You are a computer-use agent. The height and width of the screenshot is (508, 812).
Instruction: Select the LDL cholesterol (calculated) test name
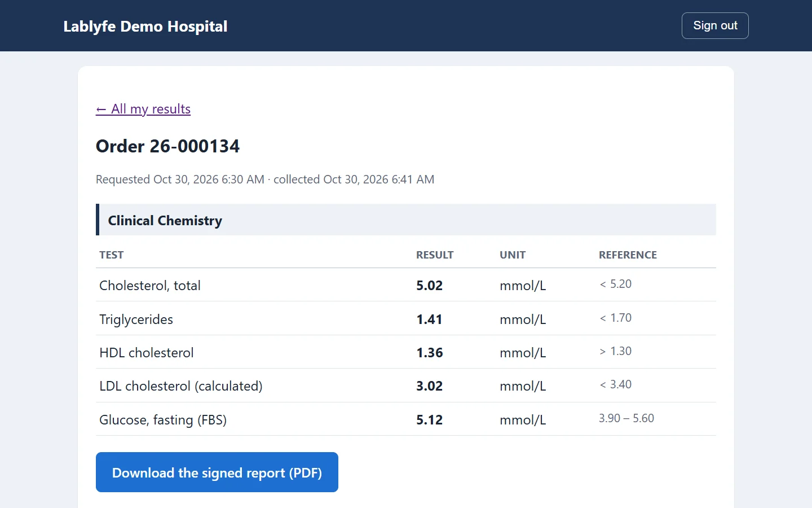coord(181,386)
